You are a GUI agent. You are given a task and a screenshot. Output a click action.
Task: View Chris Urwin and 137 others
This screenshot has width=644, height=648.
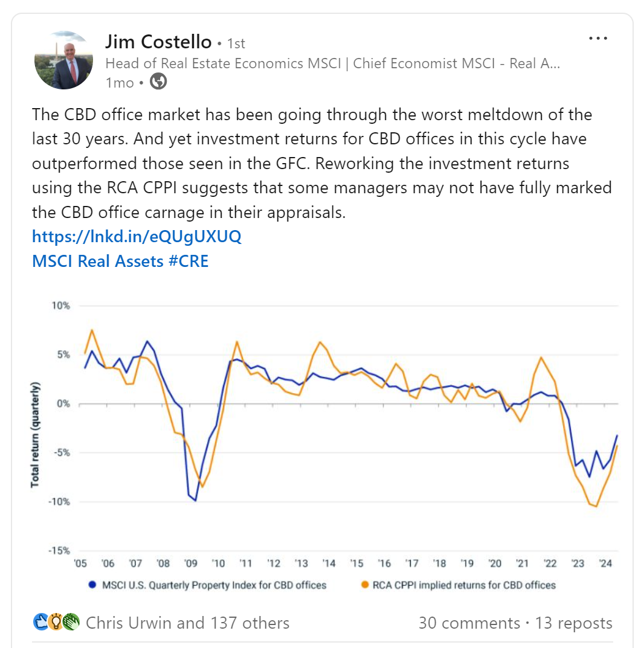tap(186, 623)
